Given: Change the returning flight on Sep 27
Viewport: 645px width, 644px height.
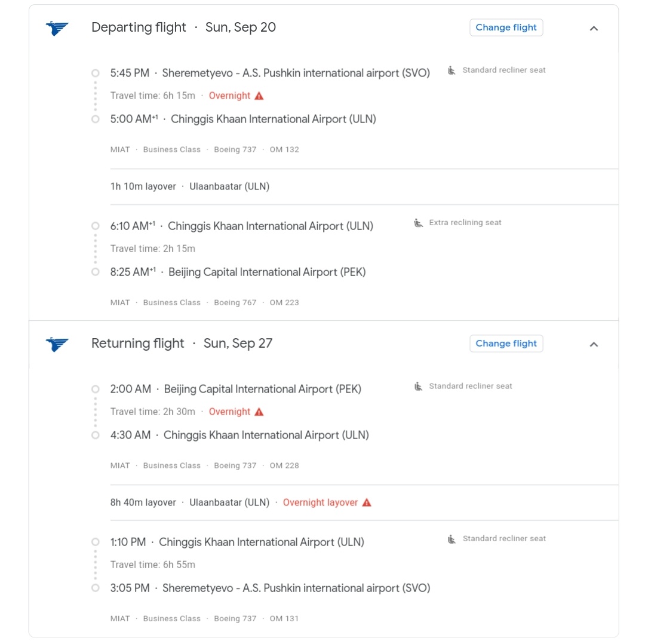Looking at the screenshot, I should pos(506,344).
